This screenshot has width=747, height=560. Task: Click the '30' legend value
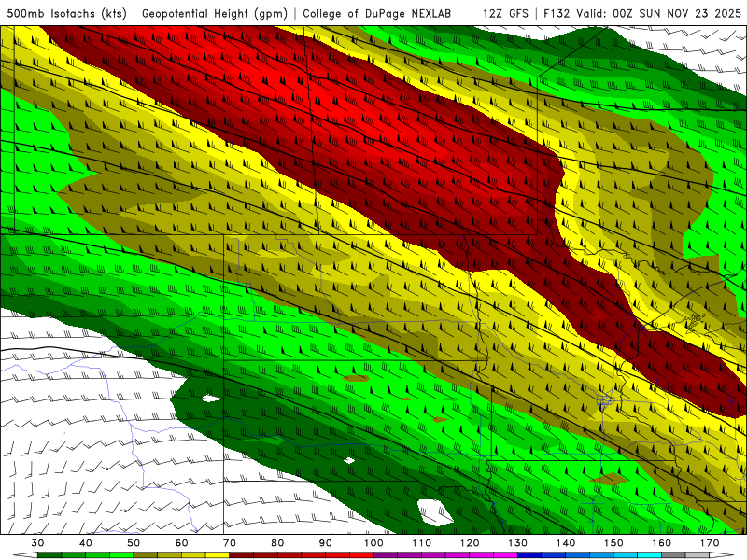click(37, 543)
